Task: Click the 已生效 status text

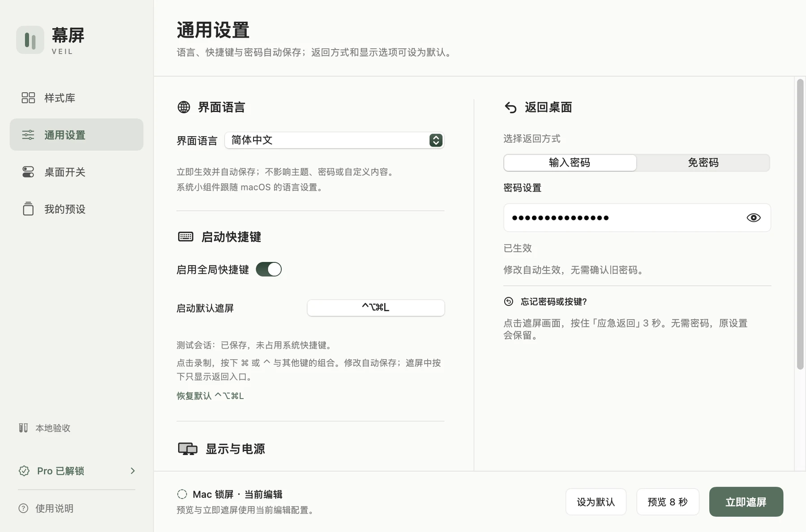Action: click(x=518, y=248)
